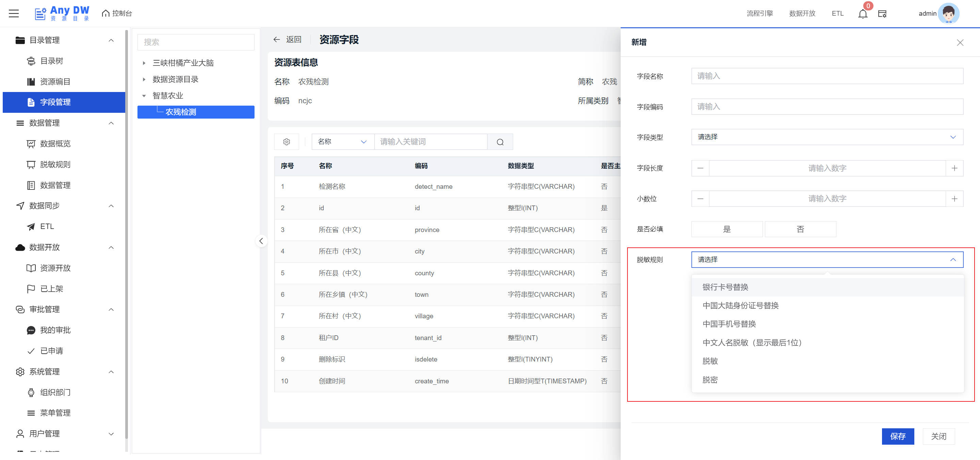
Task: Increase 字段长度 with plus button
Action: coord(954,168)
